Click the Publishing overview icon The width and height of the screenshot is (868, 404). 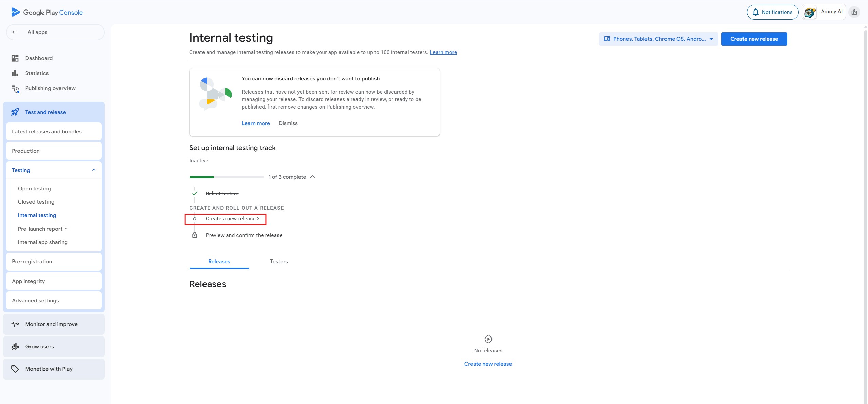pos(15,89)
